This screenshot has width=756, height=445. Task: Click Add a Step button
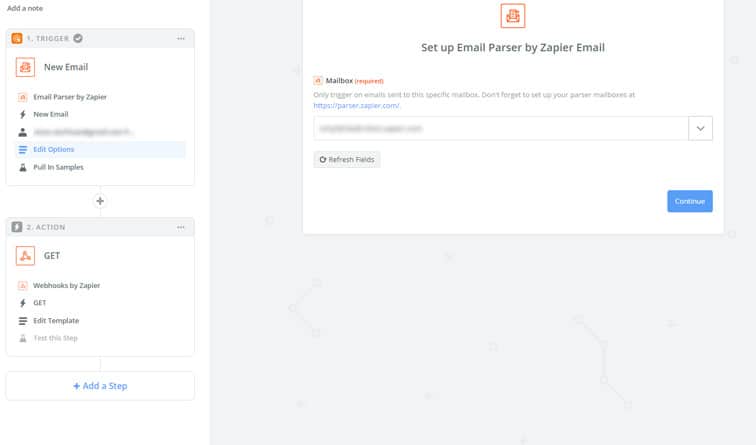pyautogui.click(x=100, y=386)
